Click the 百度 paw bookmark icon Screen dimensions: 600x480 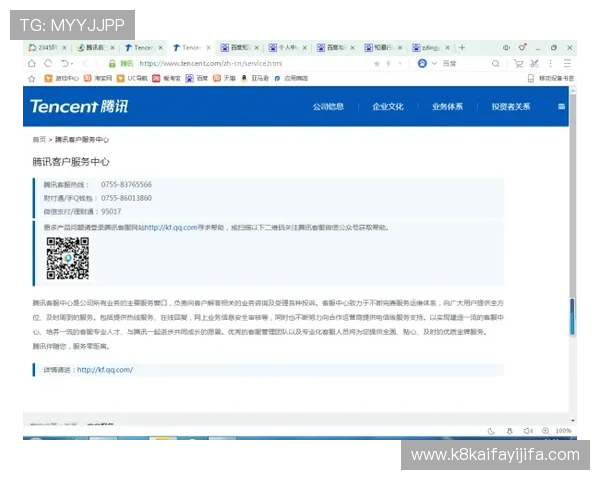pyautogui.click(x=189, y=78)
